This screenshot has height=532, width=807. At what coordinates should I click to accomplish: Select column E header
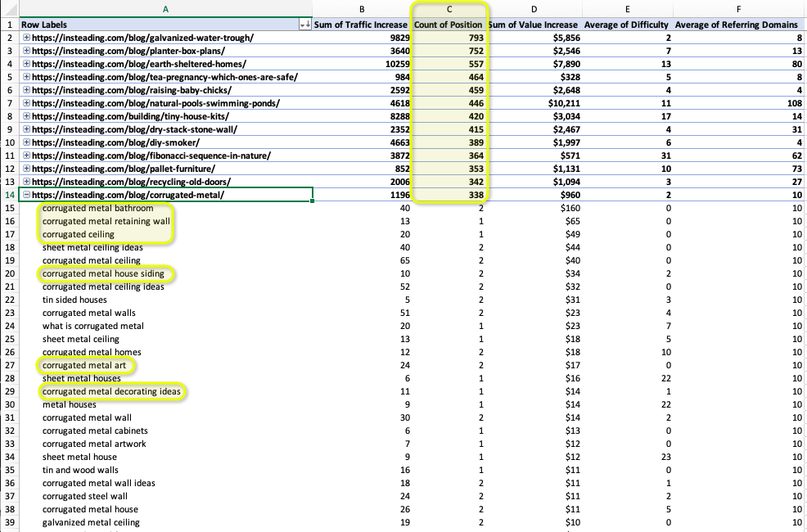628,9
